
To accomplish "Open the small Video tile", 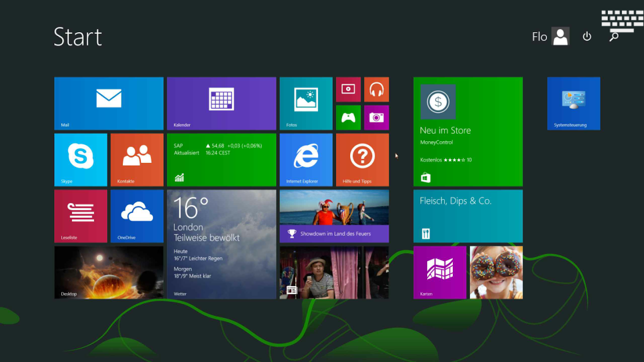I will [x=348, y=89].
